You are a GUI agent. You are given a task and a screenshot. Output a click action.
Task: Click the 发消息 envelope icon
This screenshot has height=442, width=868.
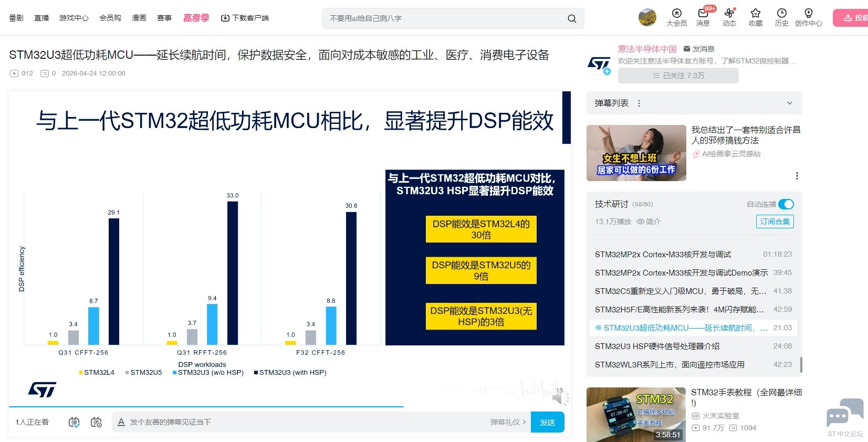click(x=687, y=49)
